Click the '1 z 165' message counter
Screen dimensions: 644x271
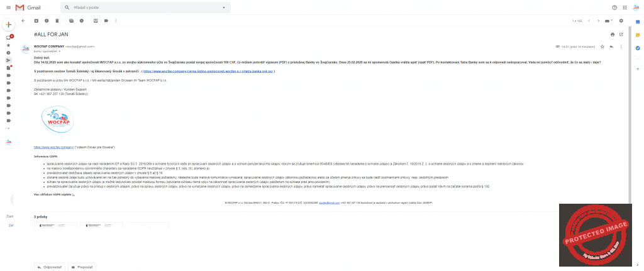(x=577, y=21)
